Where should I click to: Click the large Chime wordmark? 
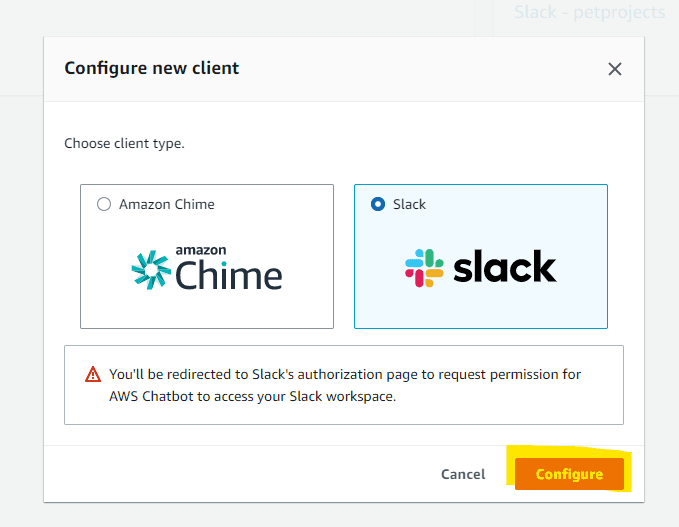pos(229,274)
